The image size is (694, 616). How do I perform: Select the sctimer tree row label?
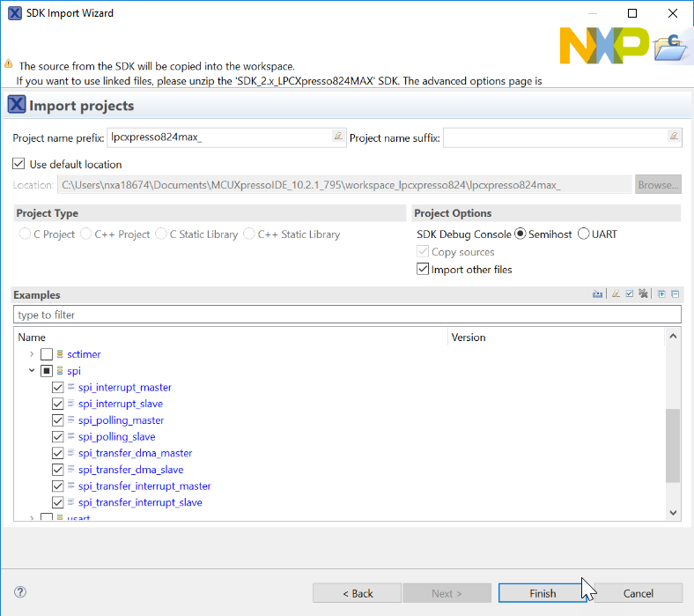click(84, 354)
